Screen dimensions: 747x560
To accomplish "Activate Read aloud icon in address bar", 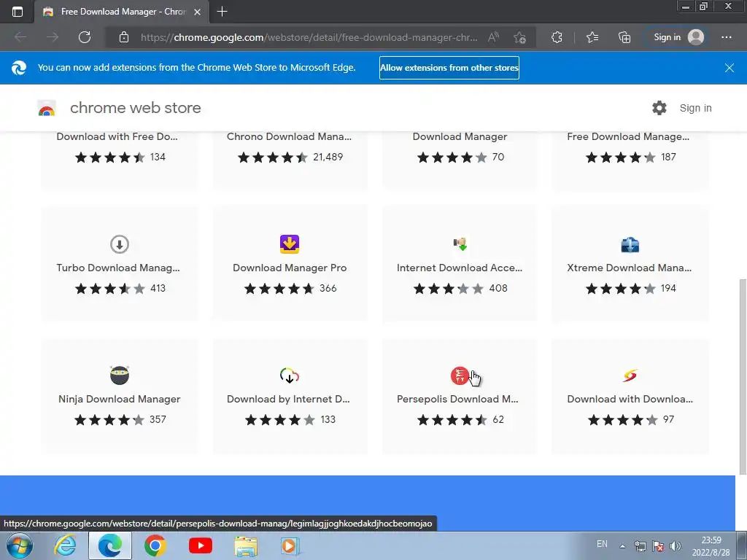I will click(494, 37).
